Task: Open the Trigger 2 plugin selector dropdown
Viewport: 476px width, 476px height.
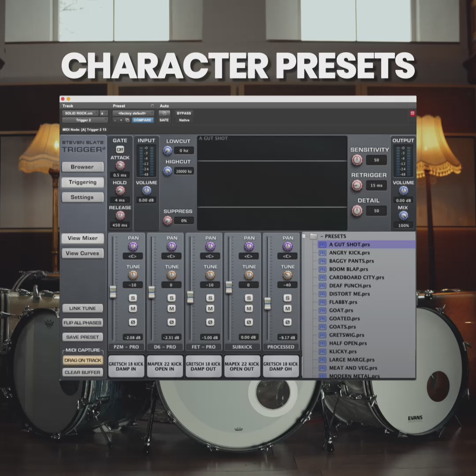Action: coord(85,120)
